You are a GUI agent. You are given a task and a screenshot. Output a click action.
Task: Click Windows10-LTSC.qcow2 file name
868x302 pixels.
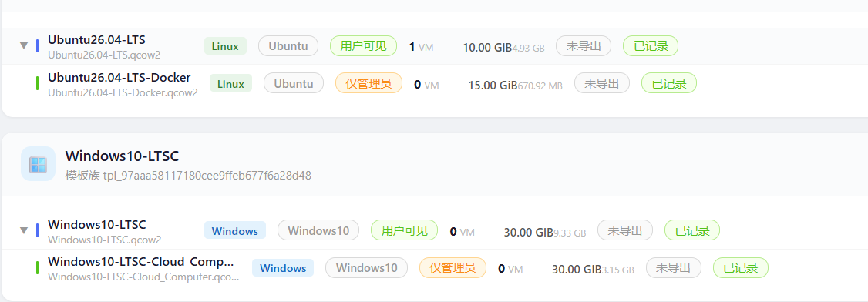click(105, 240)
